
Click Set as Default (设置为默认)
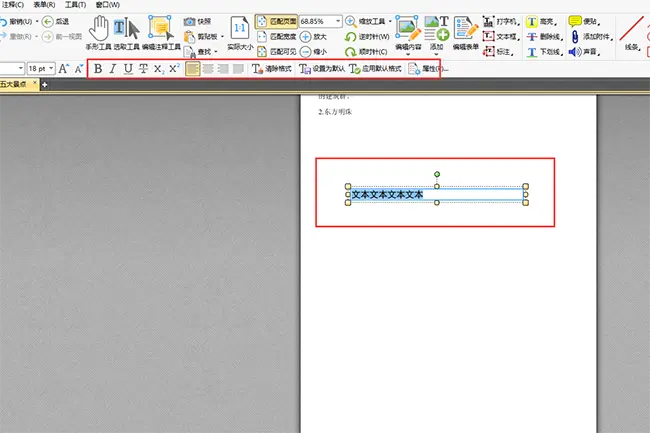(x=322, y=68)
